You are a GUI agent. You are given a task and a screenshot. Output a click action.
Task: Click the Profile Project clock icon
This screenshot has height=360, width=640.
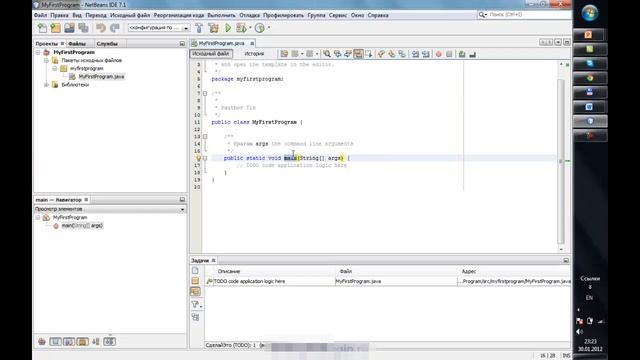[260, 28]
